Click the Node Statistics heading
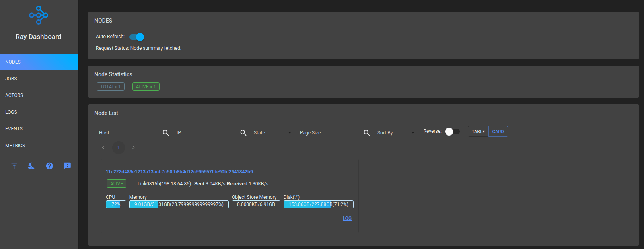Screen dimensions: 644x249 click(x=113, y=74)
